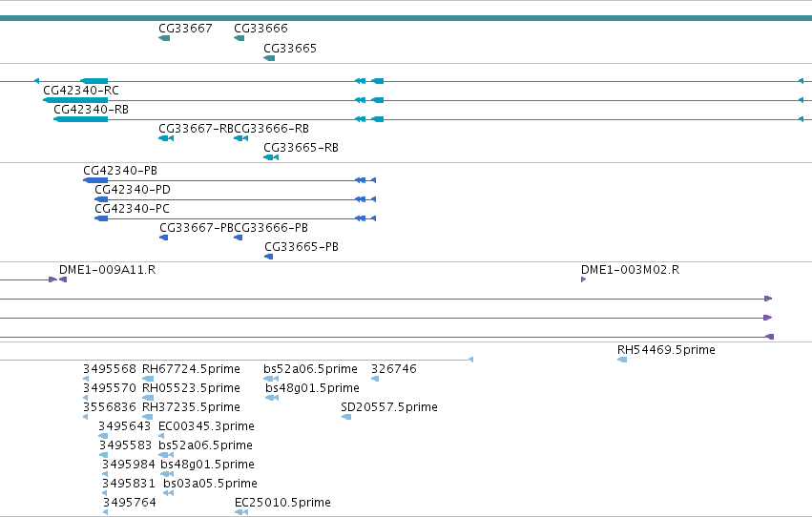
Task: Click the CG42340-PC protein label
Action: tap(132, 209)
